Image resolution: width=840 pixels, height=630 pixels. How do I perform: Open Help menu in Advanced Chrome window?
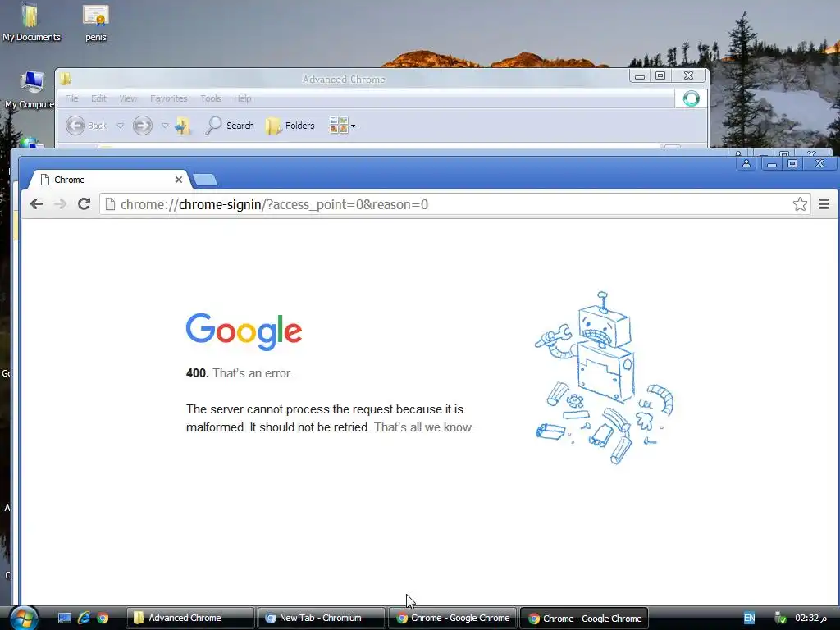[242, 98]
